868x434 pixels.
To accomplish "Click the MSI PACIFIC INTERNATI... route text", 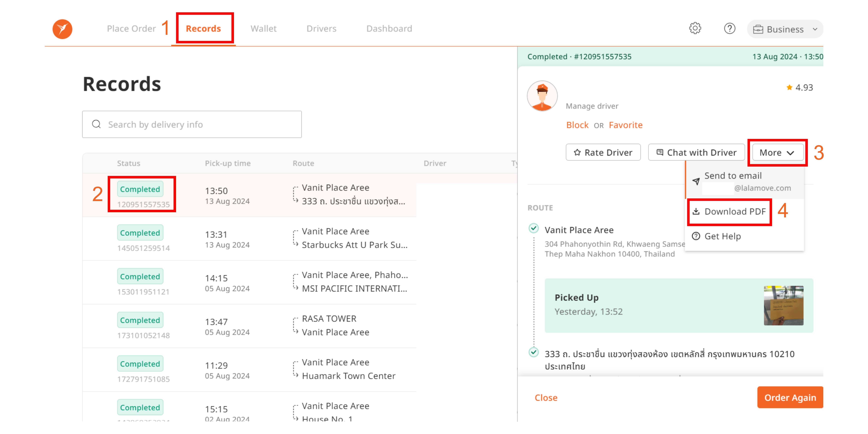I will [x=355, y=289].
